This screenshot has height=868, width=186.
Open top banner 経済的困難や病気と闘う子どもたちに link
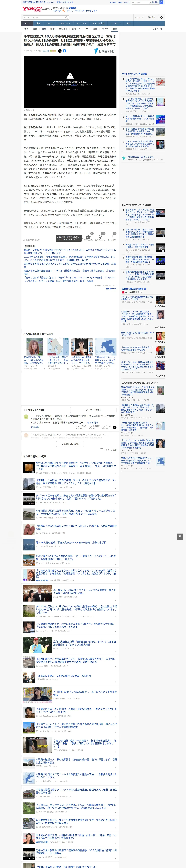[x=48, y=2]
